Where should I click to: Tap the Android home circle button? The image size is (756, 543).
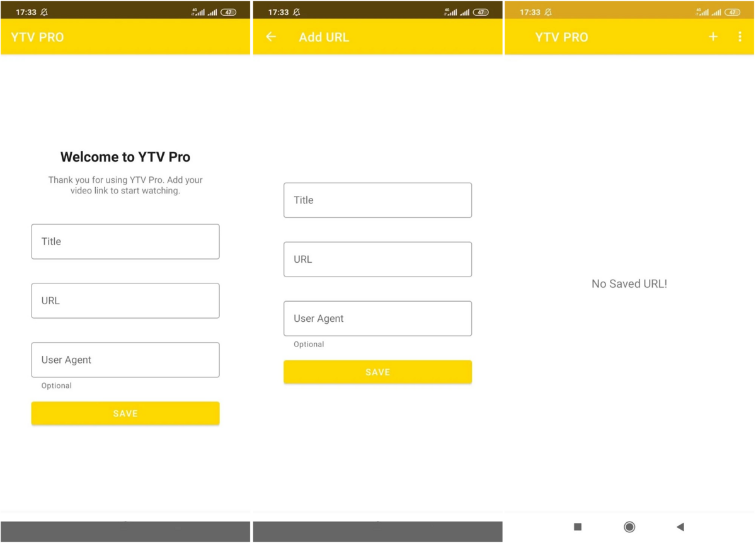pyautogui.click(x=629, y=527)
